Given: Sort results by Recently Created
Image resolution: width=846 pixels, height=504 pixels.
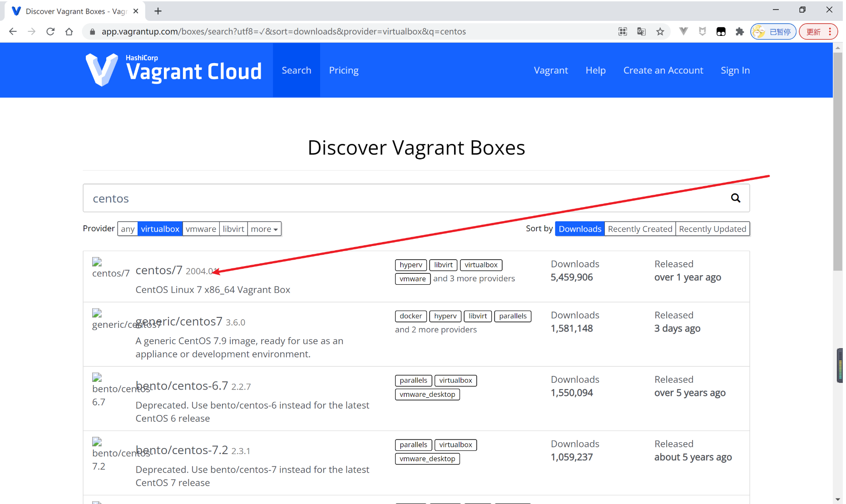Looking at the screenshot, I should [x=640, y=229].
